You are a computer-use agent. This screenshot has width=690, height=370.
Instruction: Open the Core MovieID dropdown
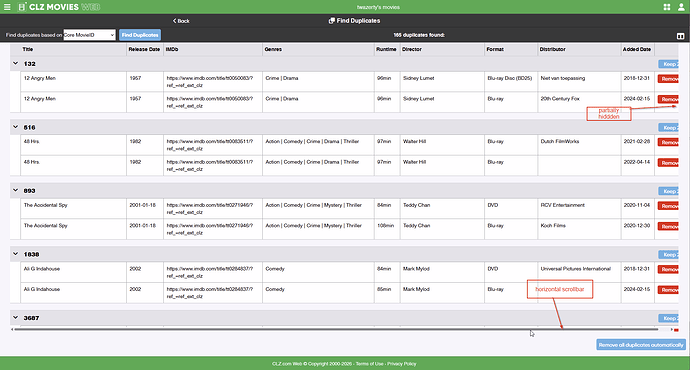point(89,35)
